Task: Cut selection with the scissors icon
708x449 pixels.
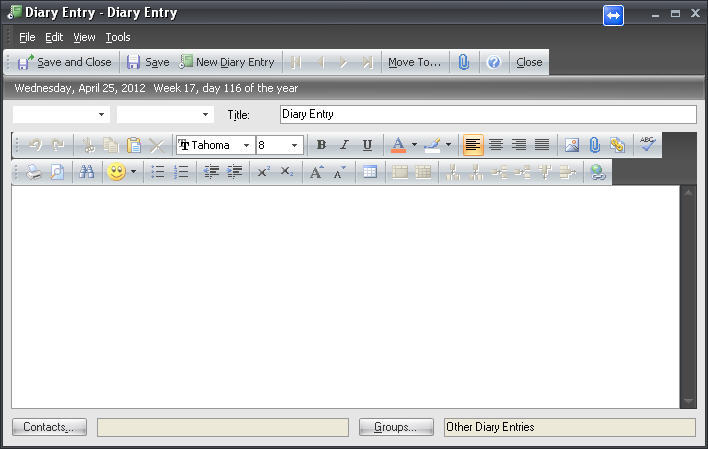Action: click(x=88, y=145)
